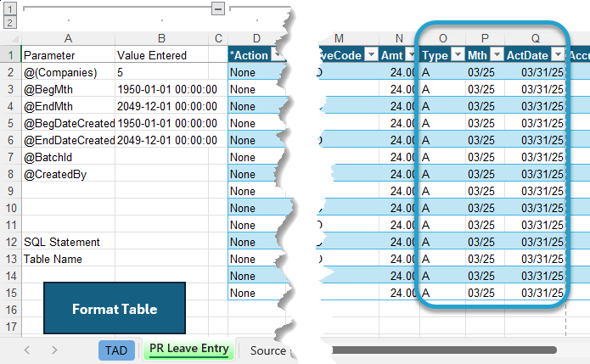Click the '@CreatedBy' cell
The width and height of the screenshot is (590, 364).
(x=68, y=174)
